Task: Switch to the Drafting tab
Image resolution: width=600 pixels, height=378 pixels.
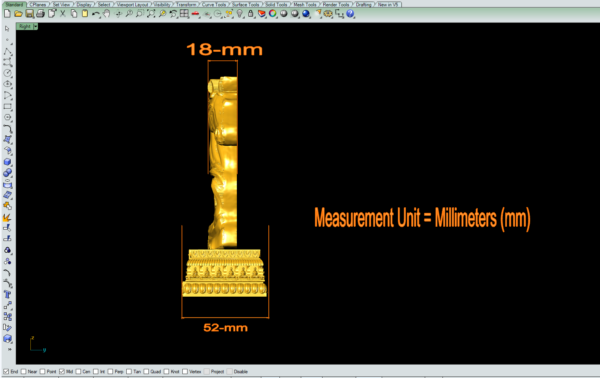Action: tap(364, 4)
